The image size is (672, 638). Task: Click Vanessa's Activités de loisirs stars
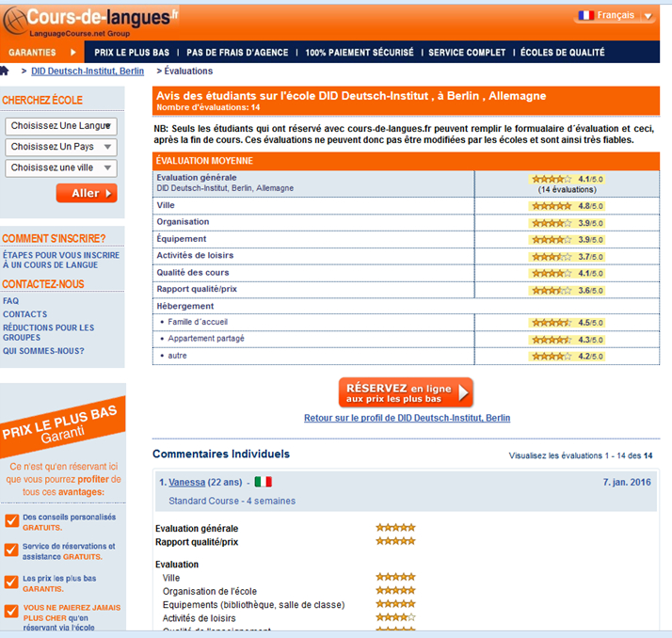(x=395, y=617)
